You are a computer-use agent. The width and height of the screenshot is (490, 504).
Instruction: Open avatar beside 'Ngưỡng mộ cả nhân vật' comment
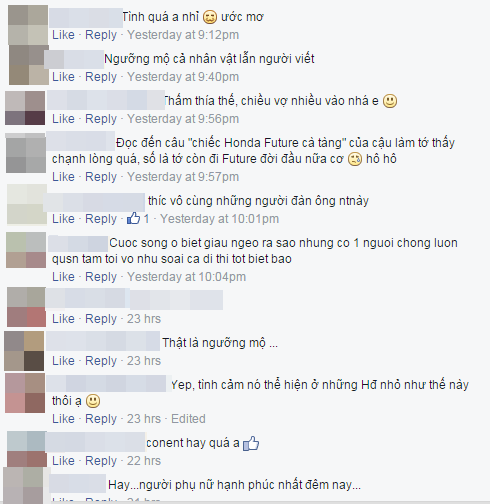29,65
